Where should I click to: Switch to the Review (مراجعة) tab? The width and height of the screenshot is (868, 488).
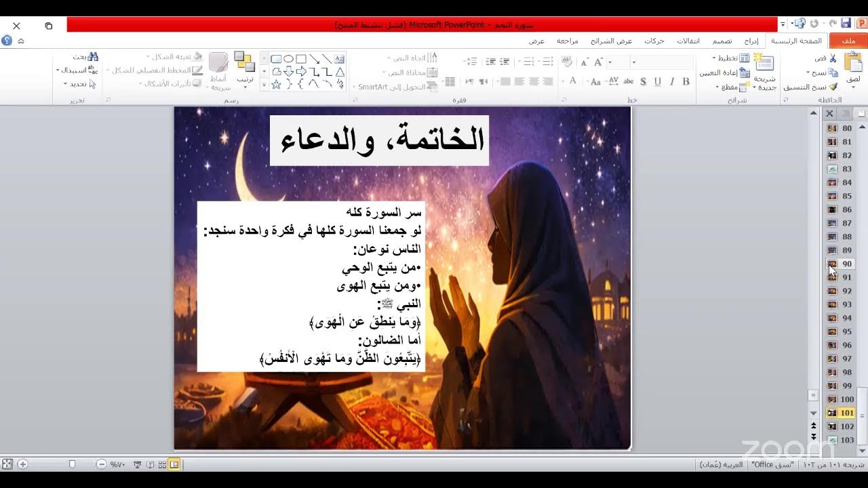click(568, 41)
